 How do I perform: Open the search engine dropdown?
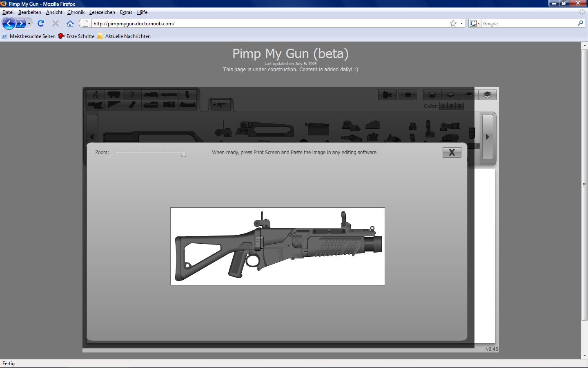[x=475, y=23]
